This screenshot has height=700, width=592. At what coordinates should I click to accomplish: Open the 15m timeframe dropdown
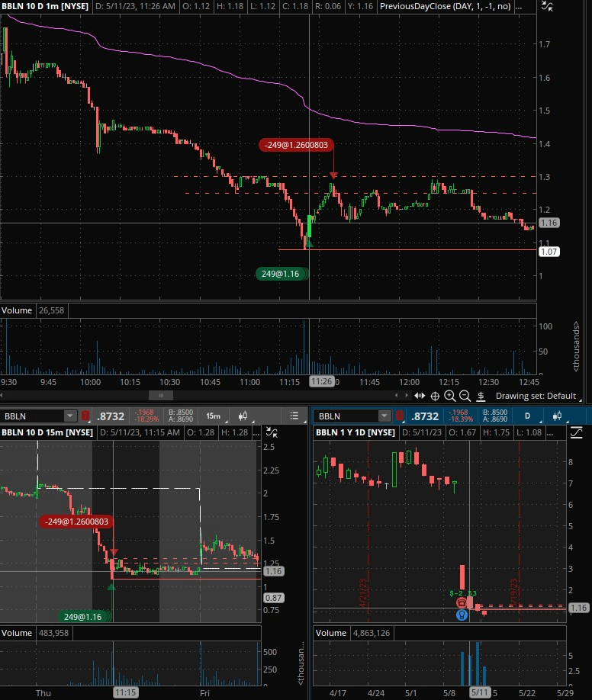click(214, 416)
